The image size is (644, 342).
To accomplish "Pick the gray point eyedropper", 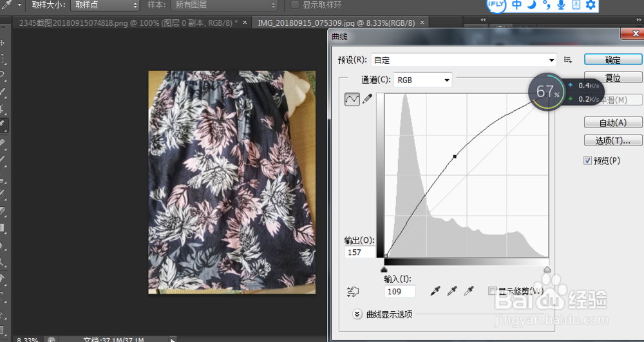I will pyautogui.click(x=452, y=291).
